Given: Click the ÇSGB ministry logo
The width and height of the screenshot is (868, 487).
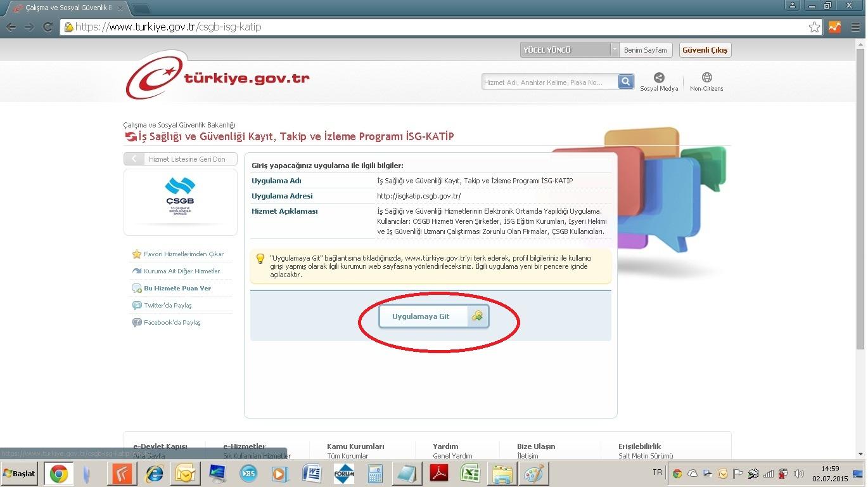Looking at the screenshot, I should pyautogui.click(x=180, y=196).
